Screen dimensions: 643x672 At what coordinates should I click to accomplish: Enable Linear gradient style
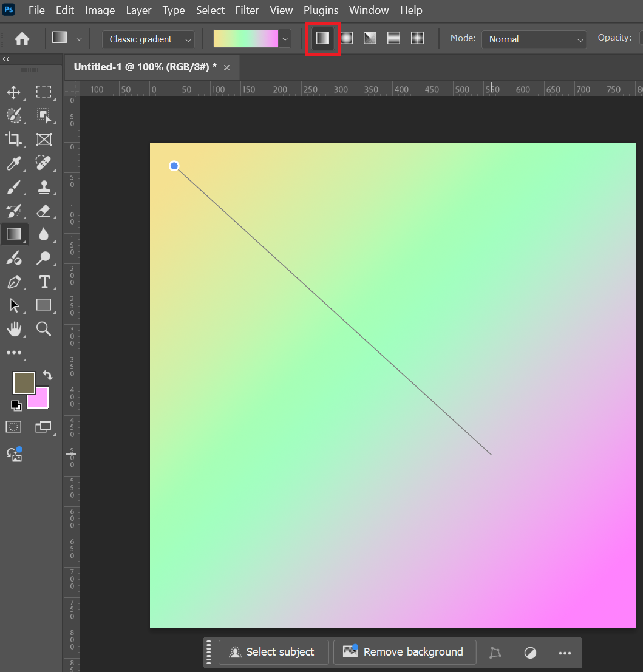(x=323, y=39)
